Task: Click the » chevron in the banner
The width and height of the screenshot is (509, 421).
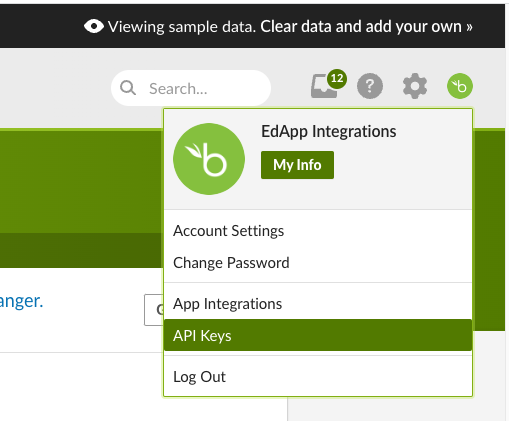Action: tap(469, 27)
